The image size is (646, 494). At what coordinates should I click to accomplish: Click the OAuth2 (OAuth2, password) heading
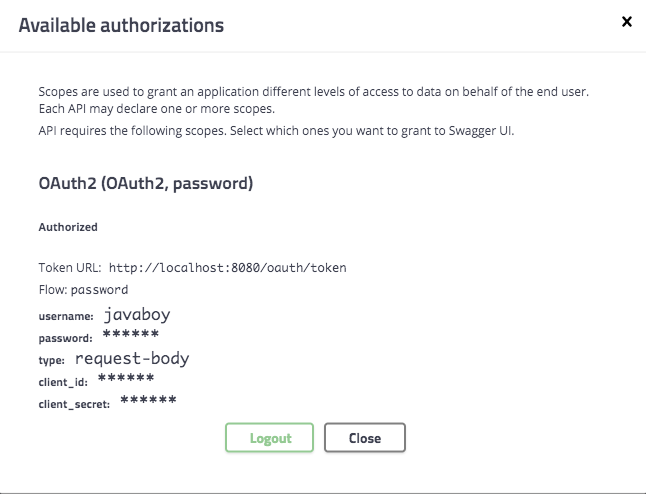pyautogui.click(x=146, y=183)
